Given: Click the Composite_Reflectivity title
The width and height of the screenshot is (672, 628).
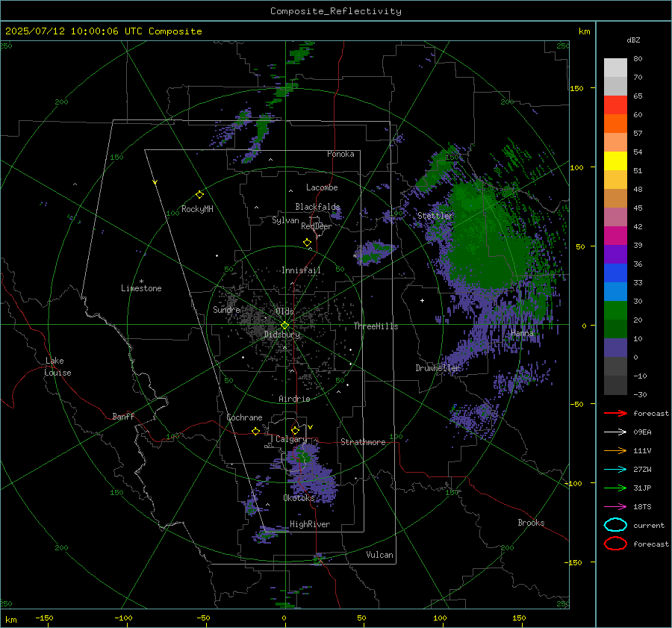Looking at the screenshot, I should click(335, 11).
